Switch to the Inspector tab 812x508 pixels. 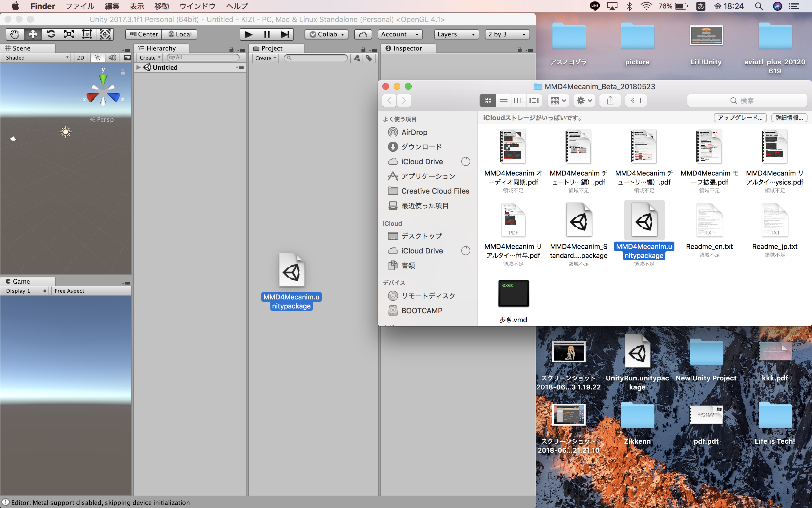(408, 48)
